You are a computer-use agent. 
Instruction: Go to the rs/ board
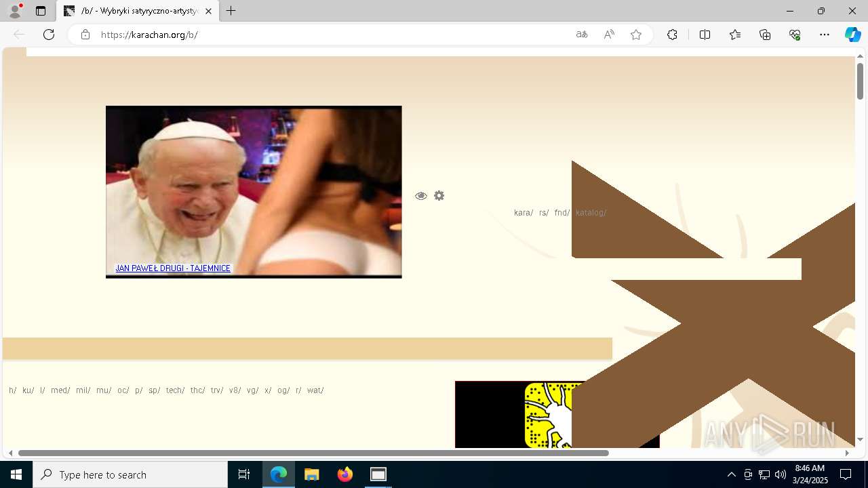pos(544,213)
